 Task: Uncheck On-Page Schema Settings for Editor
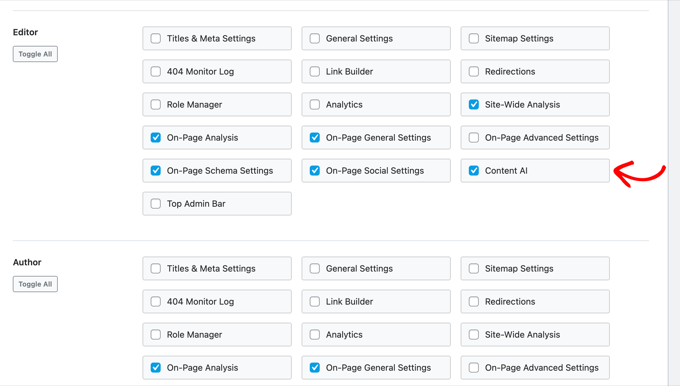(156, 170)
